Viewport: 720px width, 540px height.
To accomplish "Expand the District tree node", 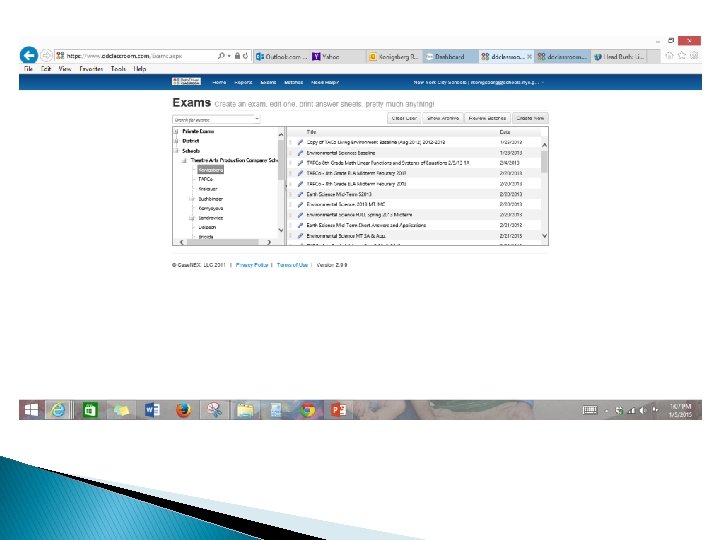I will click(176, 141).
